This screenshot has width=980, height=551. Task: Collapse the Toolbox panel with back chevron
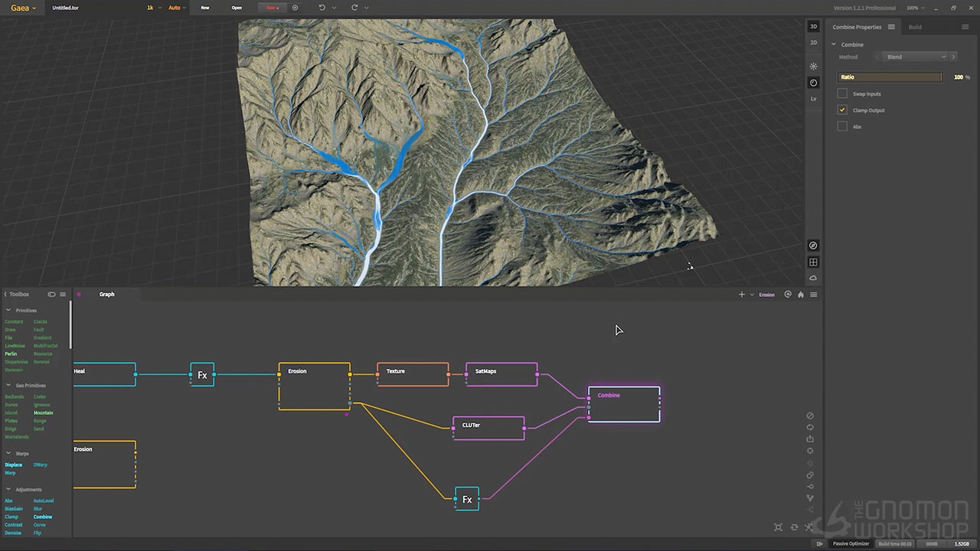[x=5, y=294]
